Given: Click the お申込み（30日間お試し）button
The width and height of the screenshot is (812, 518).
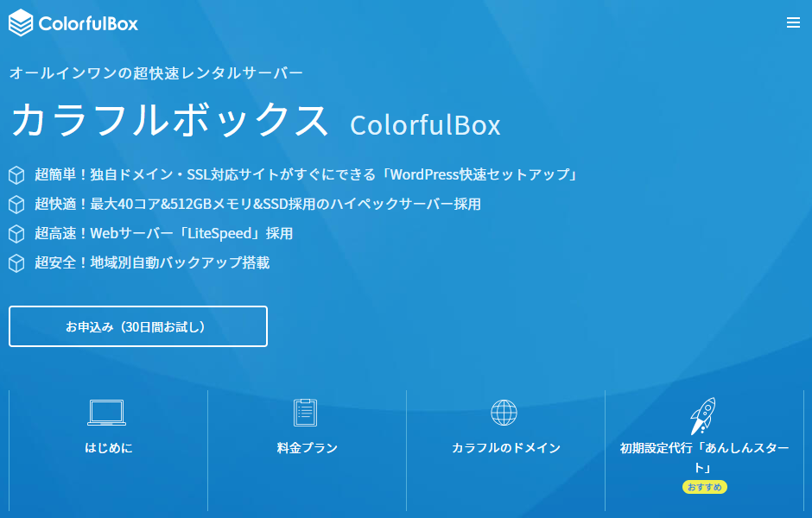Looking at the screenshot, I should click(x=138, y=326).
